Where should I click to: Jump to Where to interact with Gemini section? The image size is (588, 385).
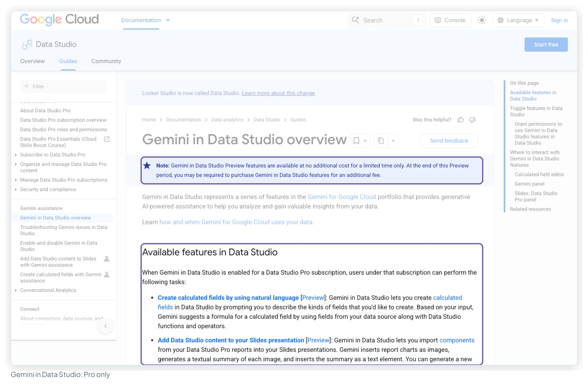tap(534, 159)
